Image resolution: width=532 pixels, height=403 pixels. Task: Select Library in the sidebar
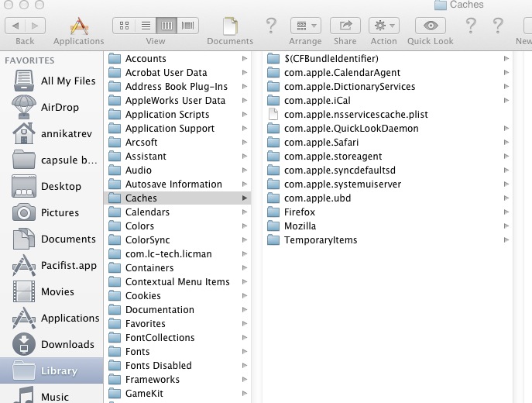(x=52, y=370)
